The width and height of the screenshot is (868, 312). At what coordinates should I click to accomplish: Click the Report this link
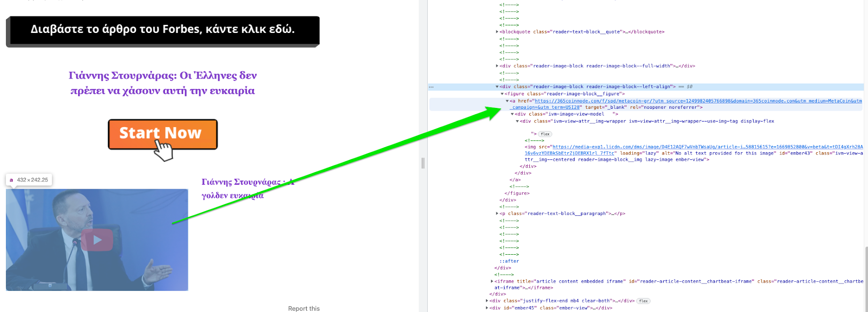[304, 308]
